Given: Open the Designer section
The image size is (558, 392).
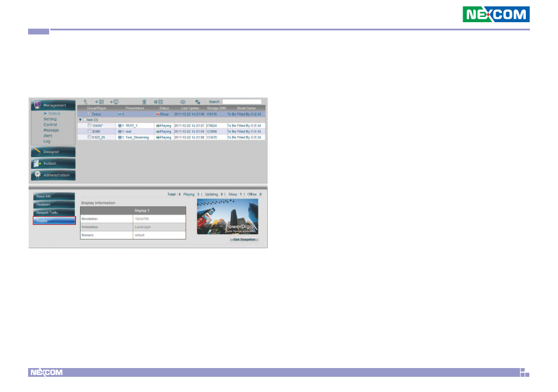Looking at the screenshot, I should (x=53, y=152).
